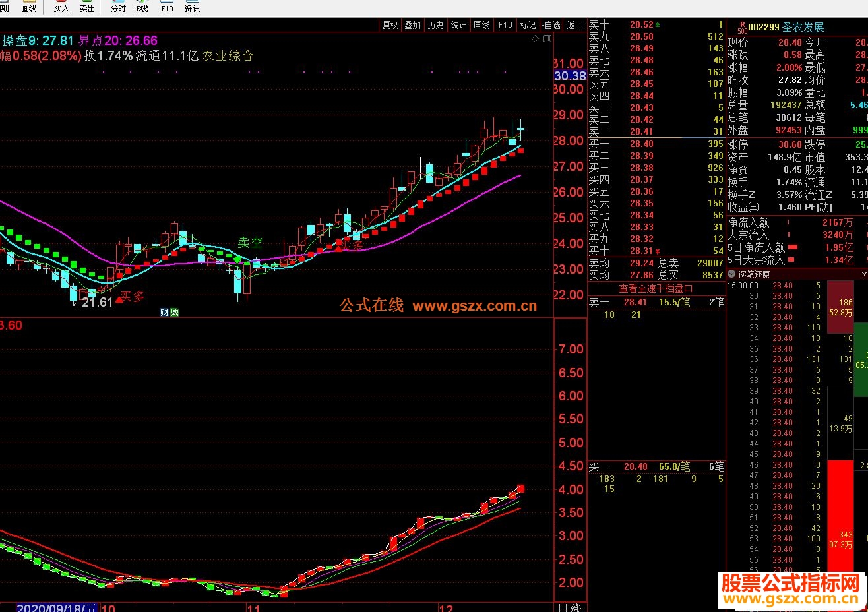Click 5日净流入额 value 1.95亿
Screen dimensions: 868x612
coord(839,247)
